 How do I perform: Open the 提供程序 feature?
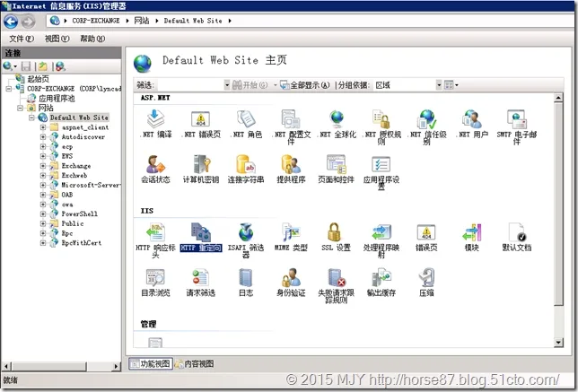pos(291,170)
